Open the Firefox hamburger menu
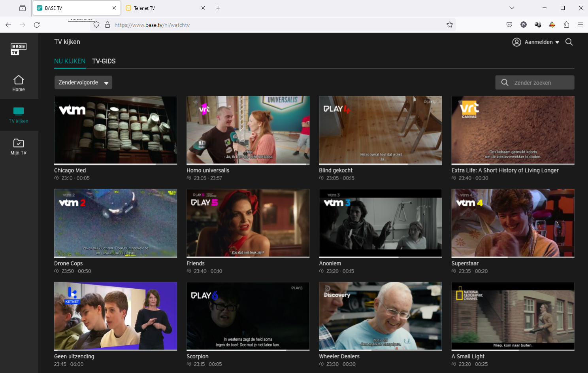The height and width of the screenshot is (373, 588). (580, 25)
